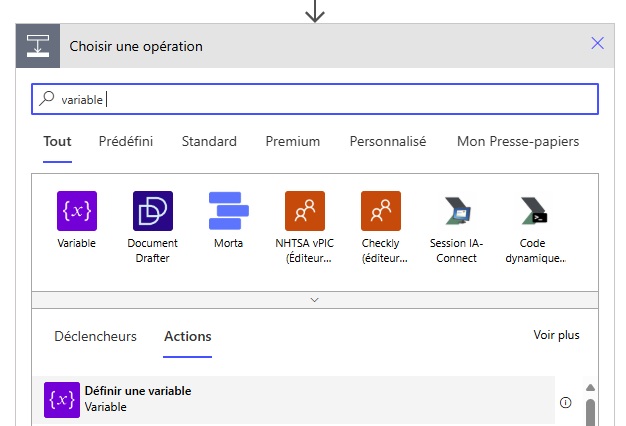Click the search field containing variable

(315, 99)
